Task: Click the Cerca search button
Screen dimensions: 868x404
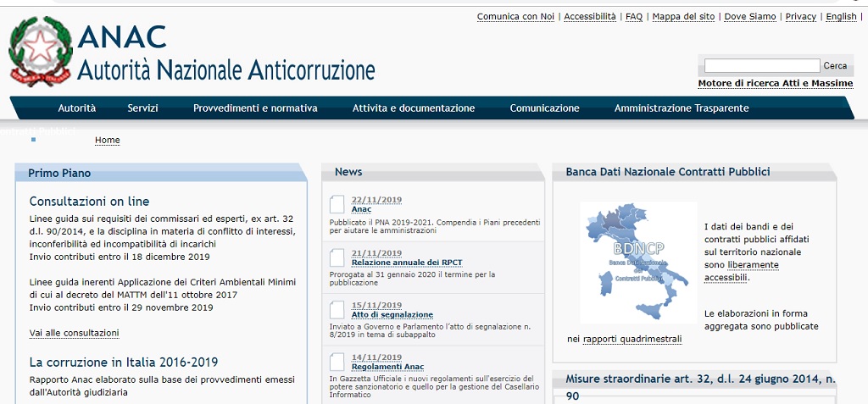Action: click(835, 66)
